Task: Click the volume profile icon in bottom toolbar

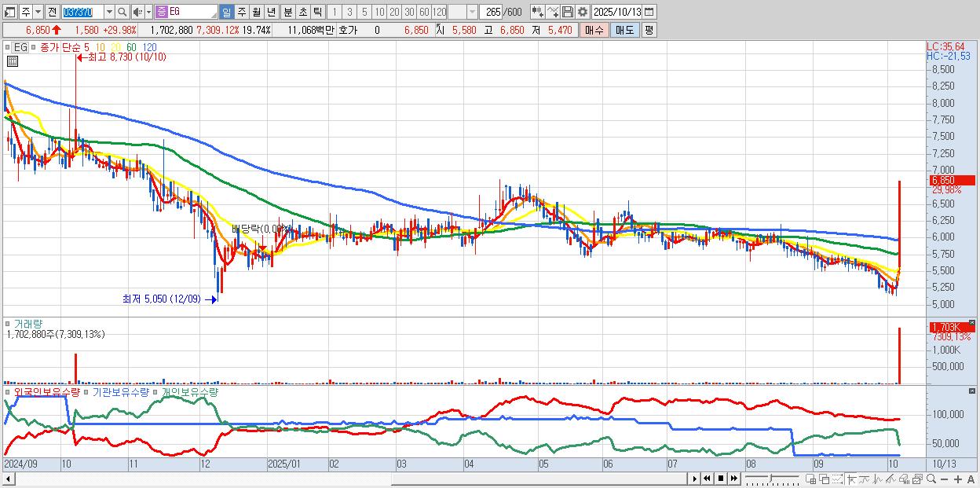Action: (904, 479)
